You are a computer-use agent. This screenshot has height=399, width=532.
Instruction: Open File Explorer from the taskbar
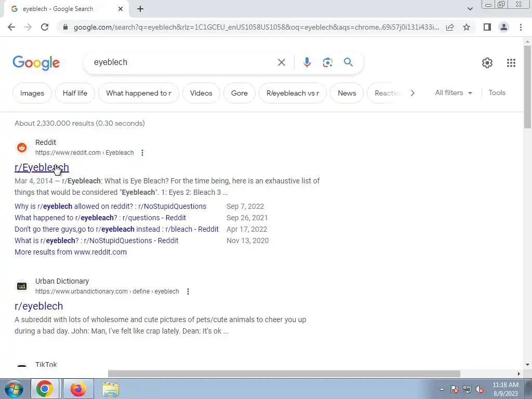tap(111, 389)
